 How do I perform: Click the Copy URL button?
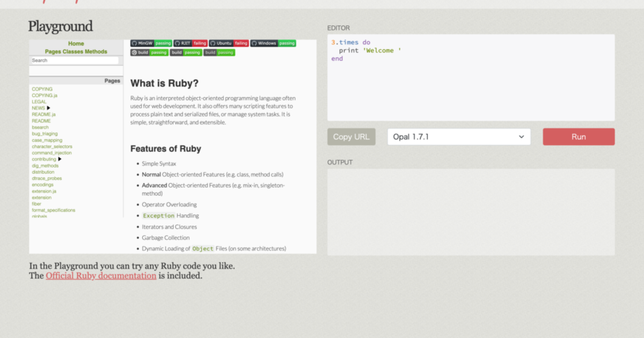click(x=352, y=137)
